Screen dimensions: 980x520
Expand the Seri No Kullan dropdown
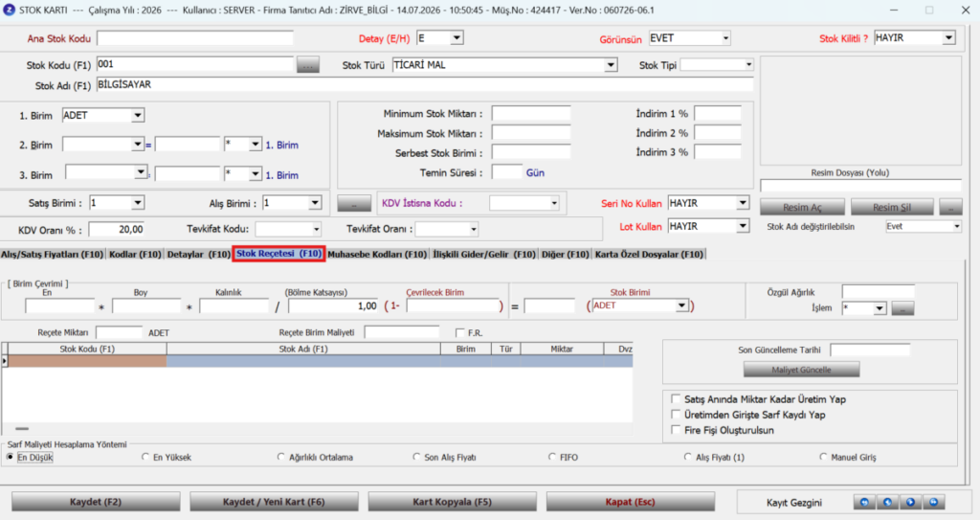743,203
